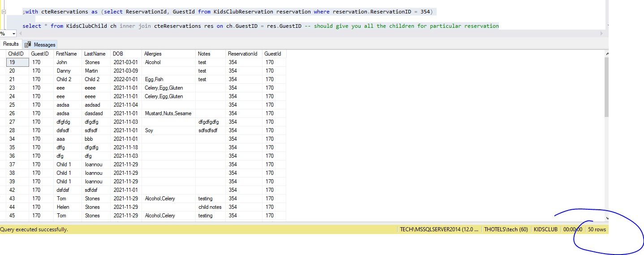Image resolution: width=644 pixels, height=255 pixels.
Task: Select the Allergies cell 'Alcohol' for John
Action: [x=169, y=62]
